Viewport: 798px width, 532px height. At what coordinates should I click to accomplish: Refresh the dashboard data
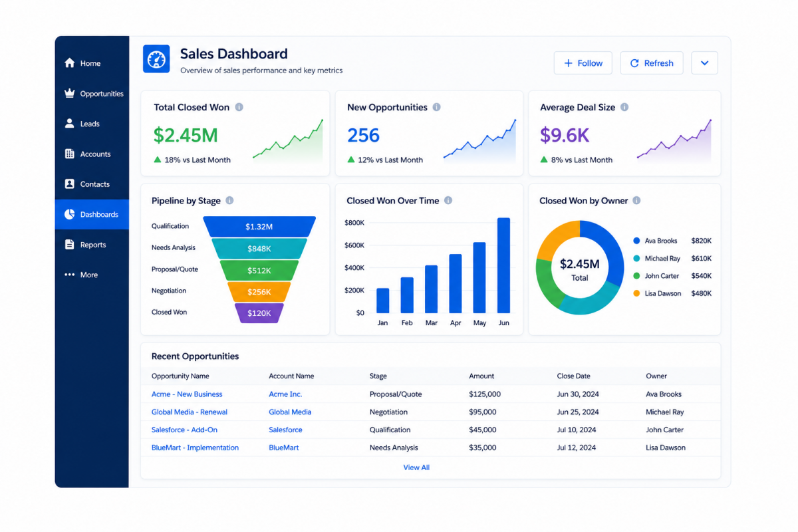click(652, 63)
